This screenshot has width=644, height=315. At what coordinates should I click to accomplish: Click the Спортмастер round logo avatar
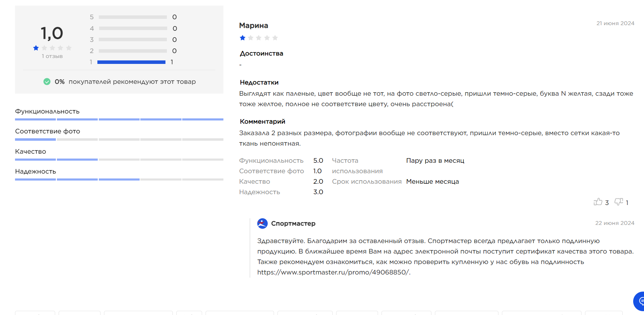(262, 224)
